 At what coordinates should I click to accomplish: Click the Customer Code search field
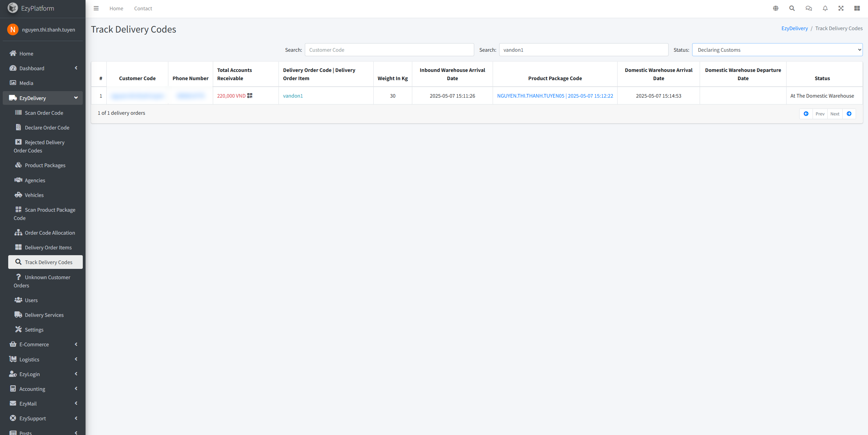(x=389, y=50)
